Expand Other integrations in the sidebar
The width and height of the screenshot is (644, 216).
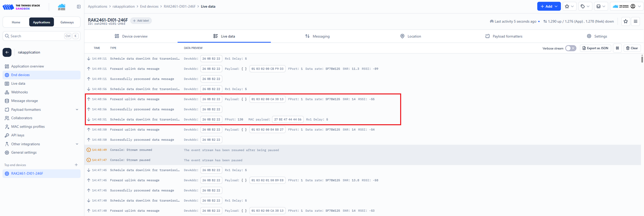(x=77, y=144)
